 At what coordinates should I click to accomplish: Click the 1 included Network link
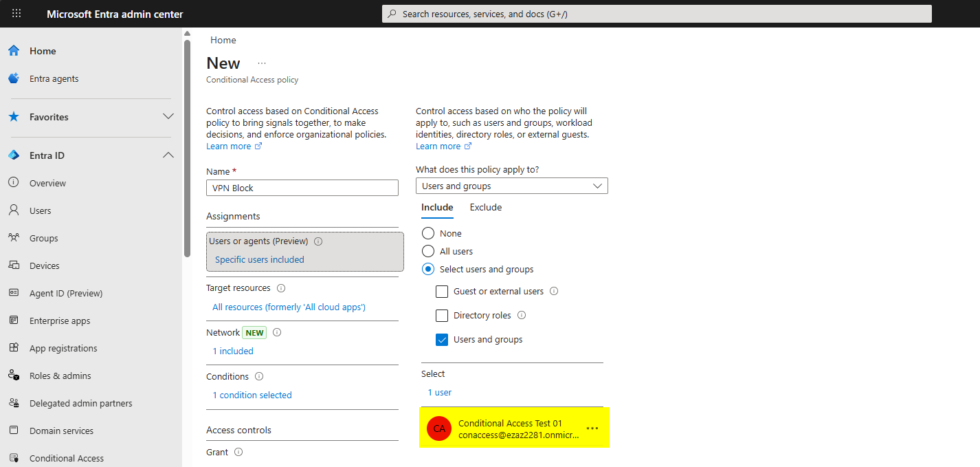tap(233, 351)
